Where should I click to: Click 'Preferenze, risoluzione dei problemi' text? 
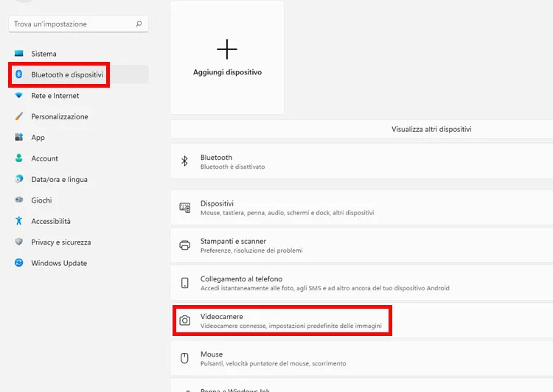tap(251, 251)
